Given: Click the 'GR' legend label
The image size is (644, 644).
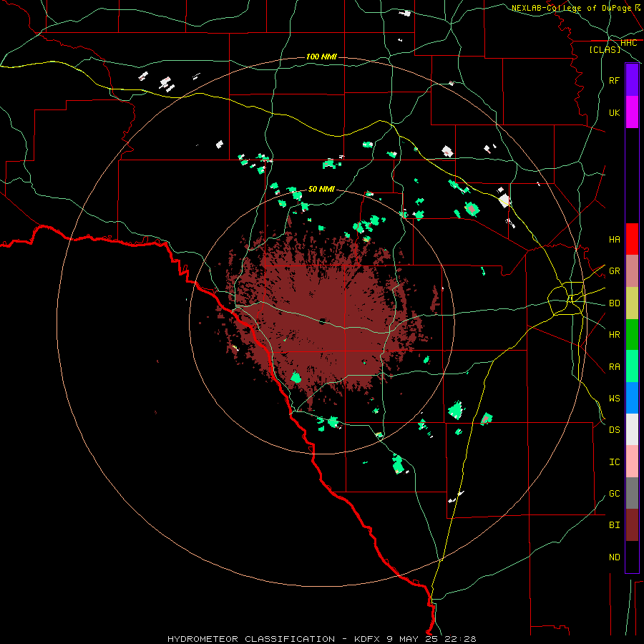Looking at the screenshot, I should tap(614, 271).
